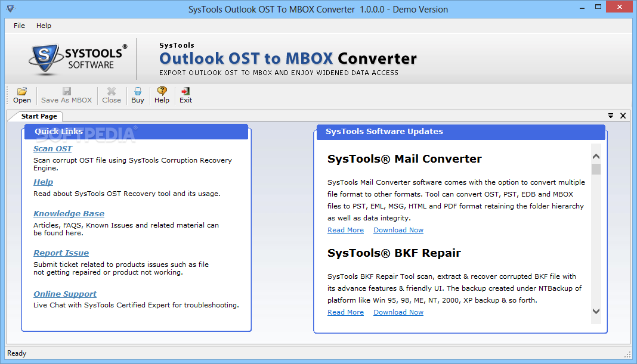
Task: Open the Help menu in menu bar
Action: click(44, 26)
